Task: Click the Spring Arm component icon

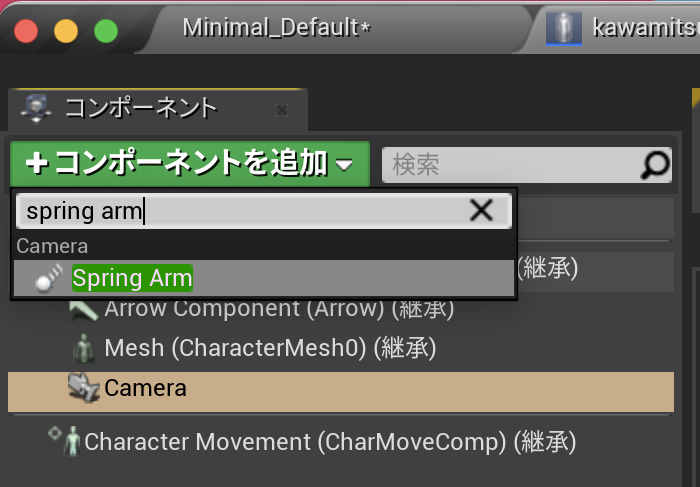Action: (49, 278)
